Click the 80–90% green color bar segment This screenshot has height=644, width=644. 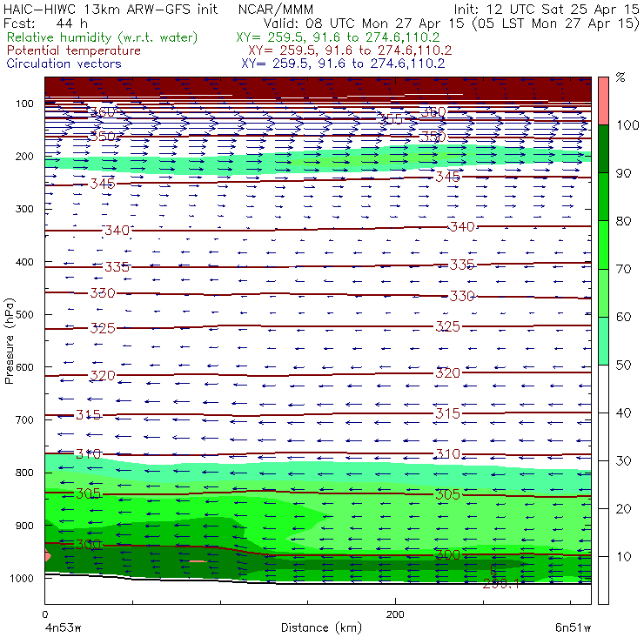603,197
